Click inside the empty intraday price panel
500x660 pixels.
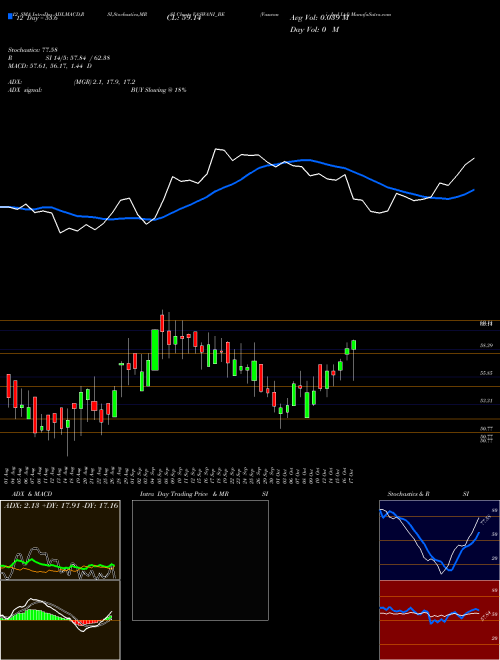point(200,560)
